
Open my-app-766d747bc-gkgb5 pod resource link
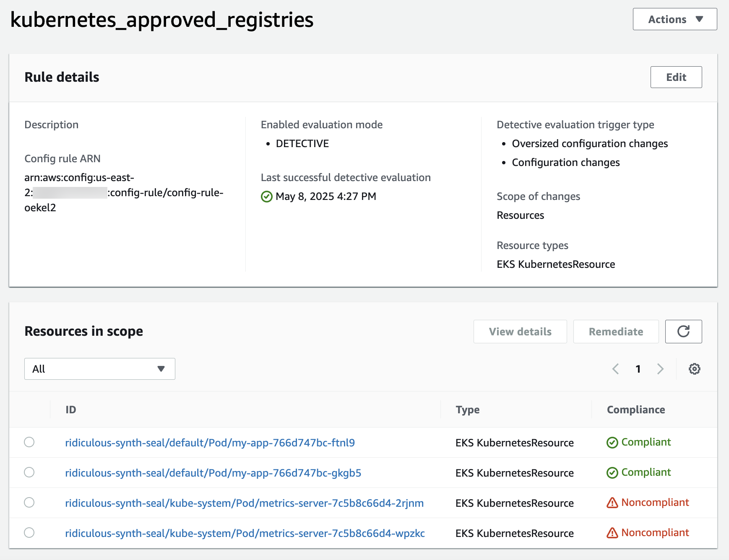(213, 473)
